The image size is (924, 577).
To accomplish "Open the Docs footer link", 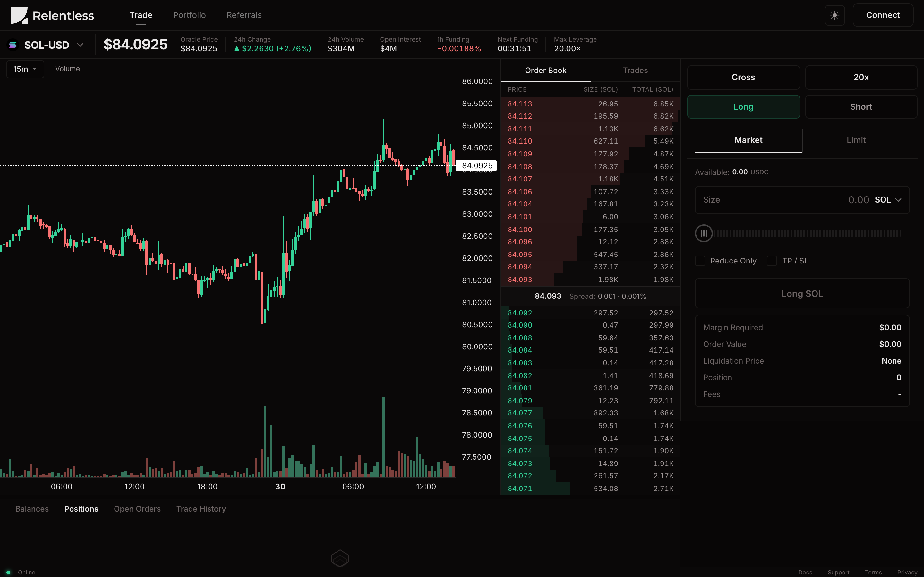I will 805,572.
